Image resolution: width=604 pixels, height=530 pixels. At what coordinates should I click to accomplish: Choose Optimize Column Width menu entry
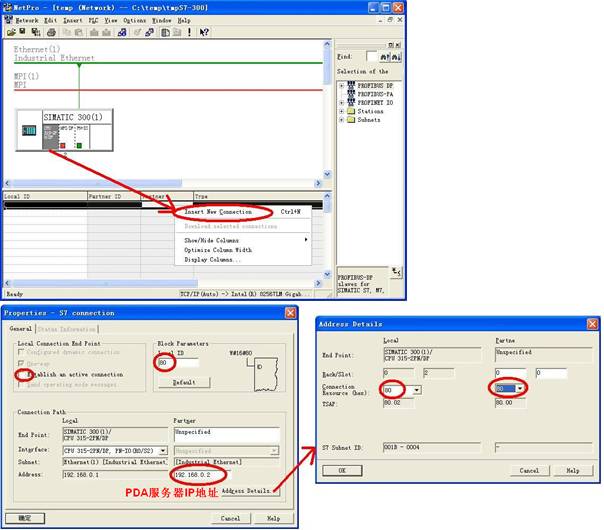[243, 250]
